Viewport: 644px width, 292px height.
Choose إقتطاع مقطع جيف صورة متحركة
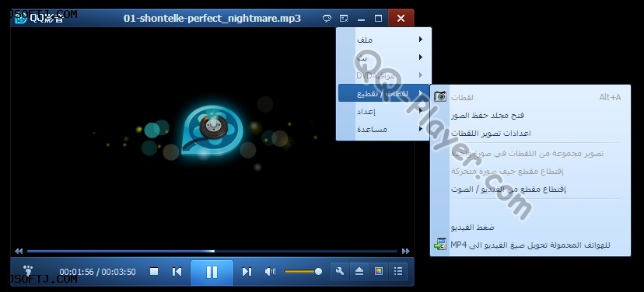[x=530, y=171]
